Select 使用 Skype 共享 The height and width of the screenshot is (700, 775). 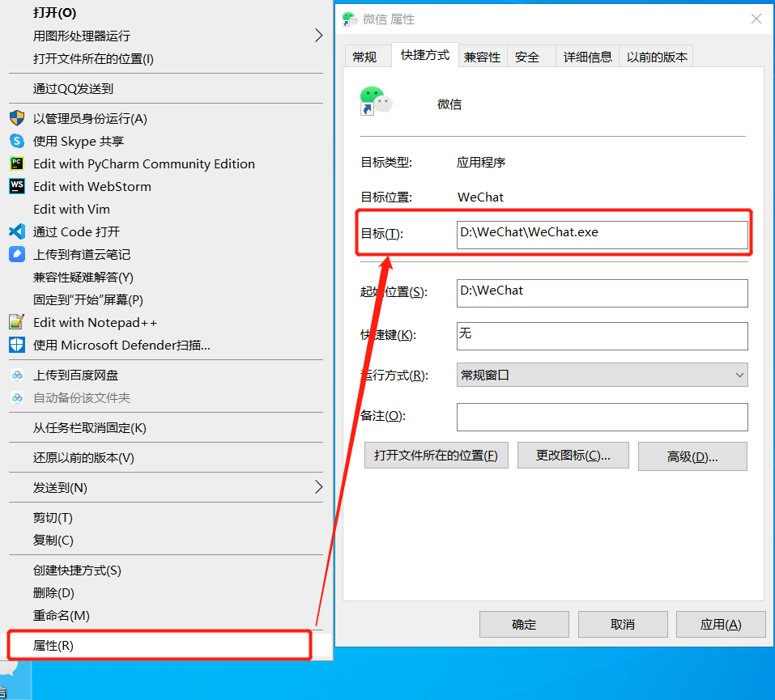click(78, 142)
